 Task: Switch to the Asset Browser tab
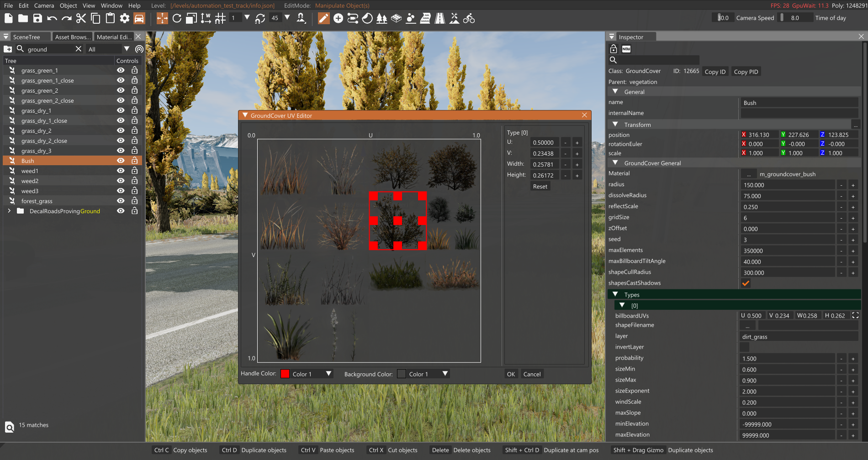72,37
